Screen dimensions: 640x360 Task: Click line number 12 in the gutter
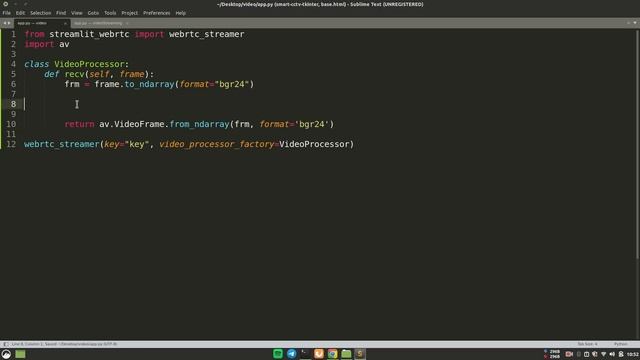11,144
